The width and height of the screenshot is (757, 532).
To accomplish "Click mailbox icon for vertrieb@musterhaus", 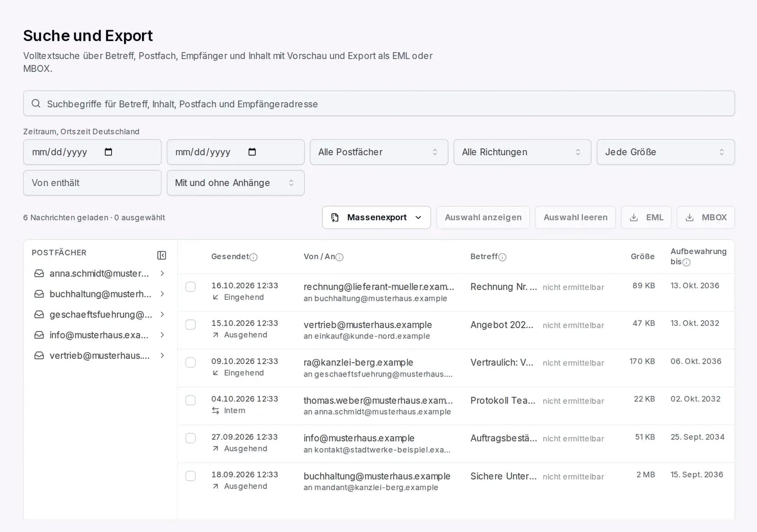I will [39, 356].
